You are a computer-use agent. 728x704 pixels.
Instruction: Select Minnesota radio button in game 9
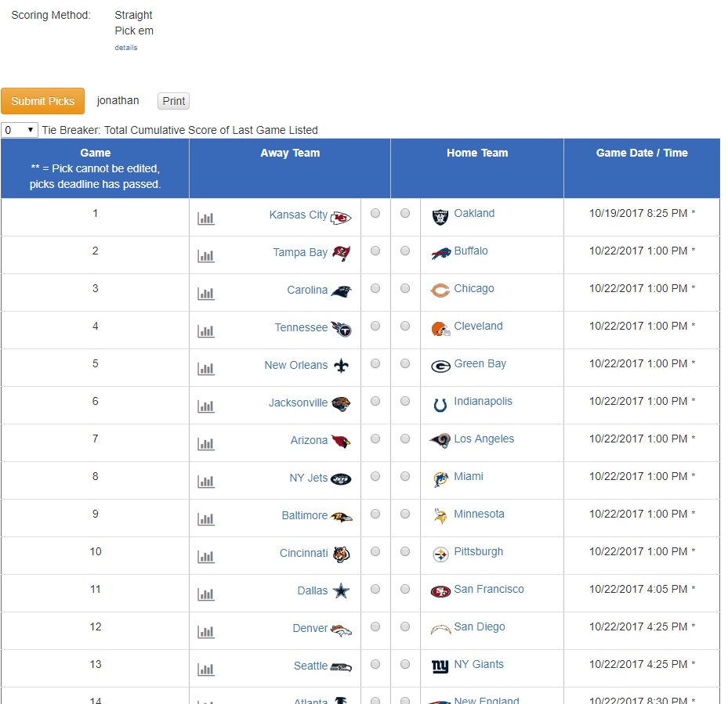(x=405, y=514)
